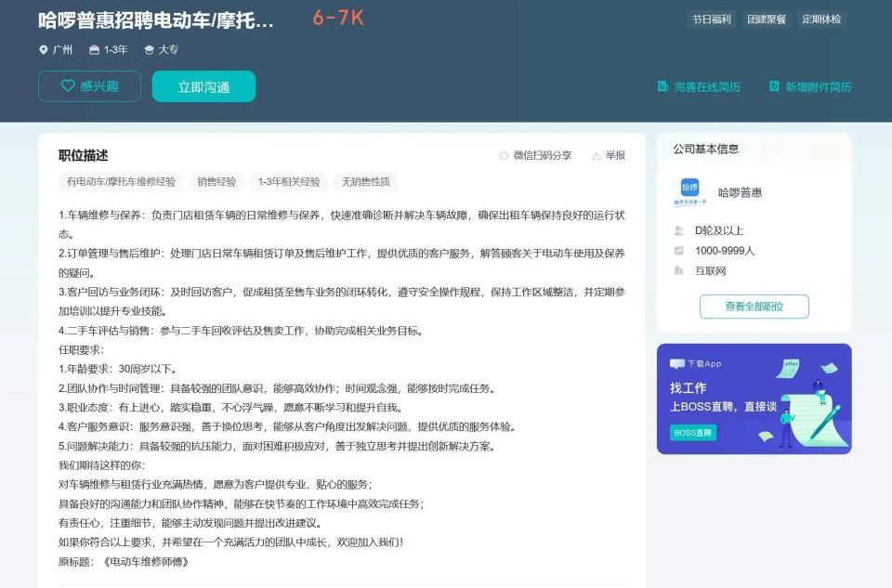Screen dimensions: 892x588
Task: Open 查看全部职位 to see all jobs
Action: [x=754, y=307]
